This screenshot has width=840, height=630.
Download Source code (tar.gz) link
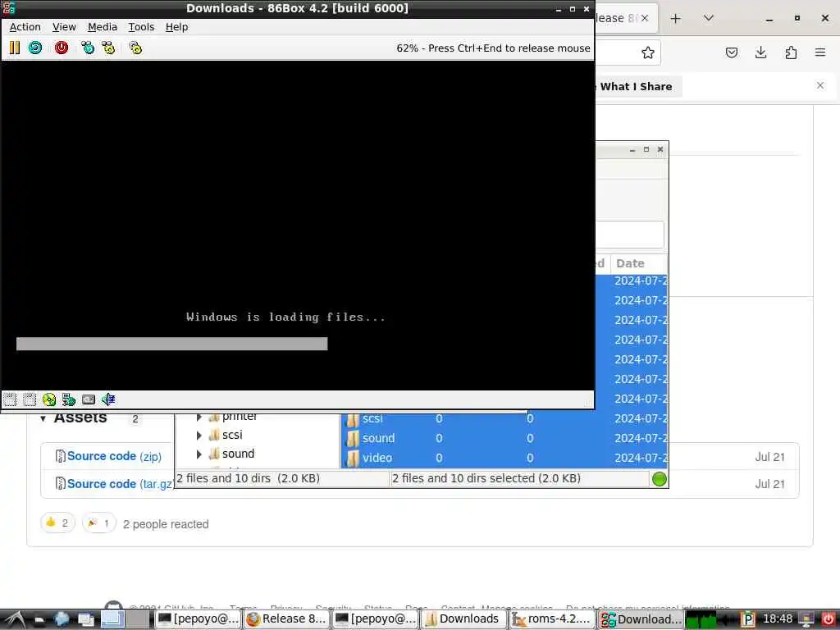(x=120, y=484)
